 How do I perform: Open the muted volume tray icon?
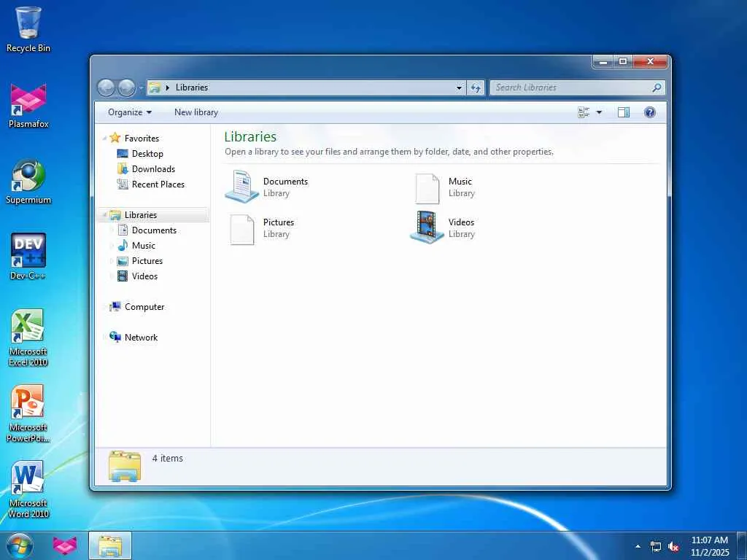tap(673, 546)
